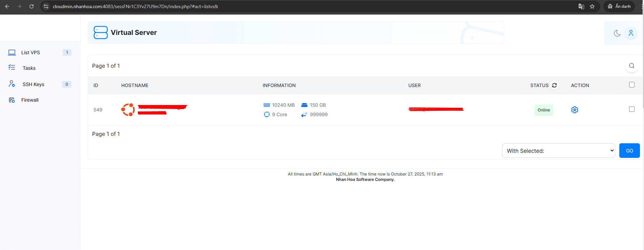Click the Online status badge
This screenshot has height=250, width=644.
tap(543, 110)
